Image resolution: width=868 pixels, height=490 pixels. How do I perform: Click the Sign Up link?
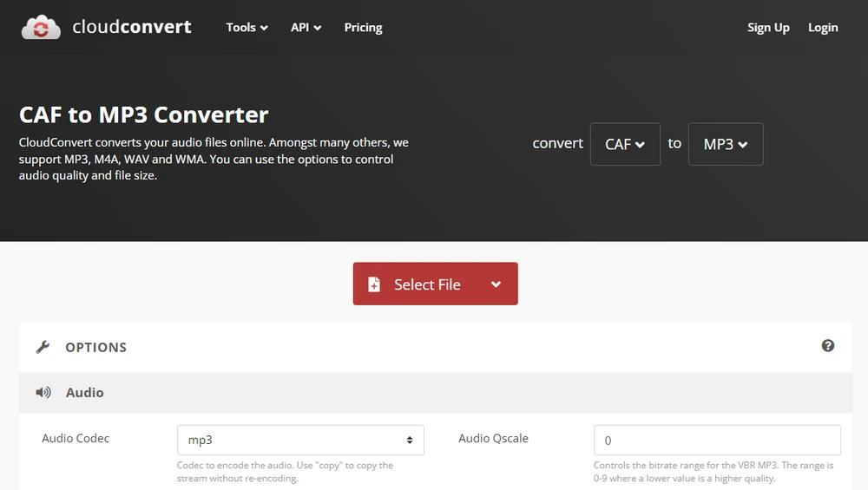point(768,28)
